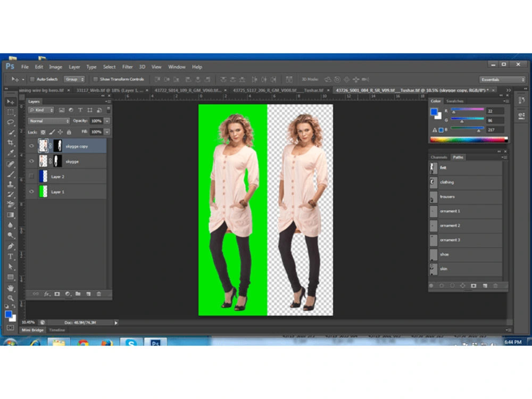This screenshot has width=532, height=399.
Task: Open the Layers panel flyout menu
Action: (108, 102)
